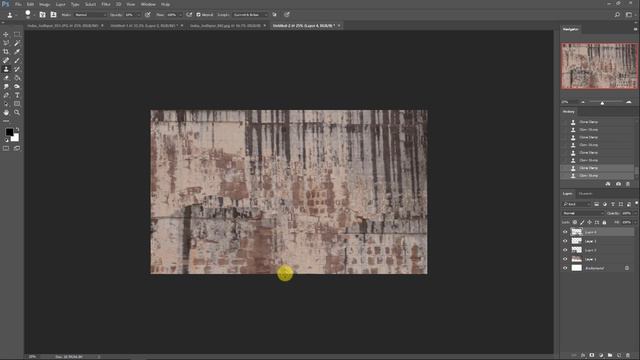Select the Brush tool in toolbox
Screen dimensions: 640x360
click(x=17, y=60)
